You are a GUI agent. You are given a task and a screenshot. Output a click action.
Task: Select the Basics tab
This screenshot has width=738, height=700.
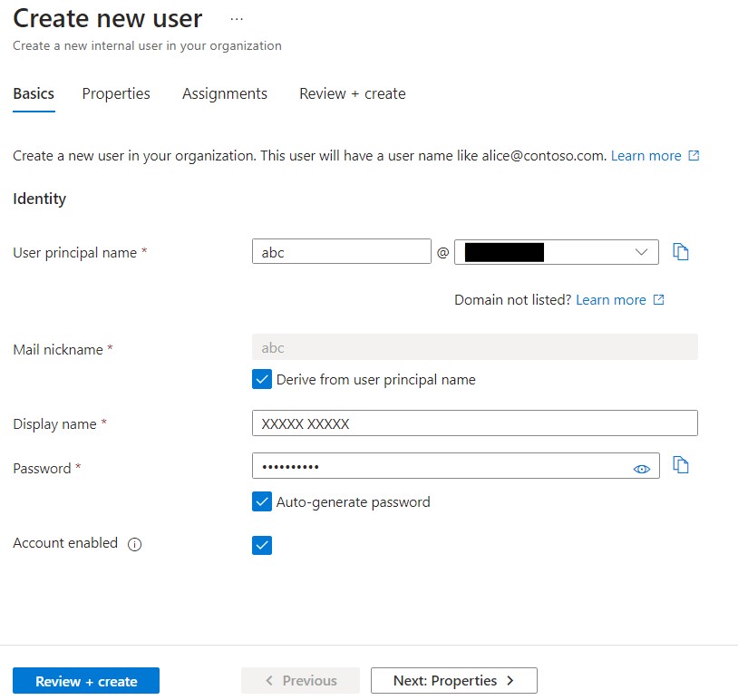34,93
